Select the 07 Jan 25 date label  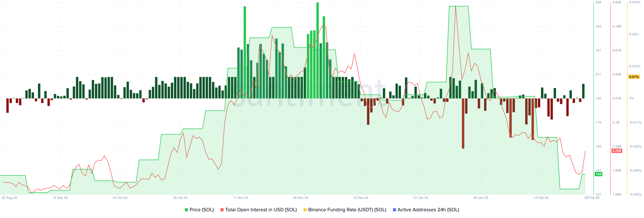coord(420,198)
